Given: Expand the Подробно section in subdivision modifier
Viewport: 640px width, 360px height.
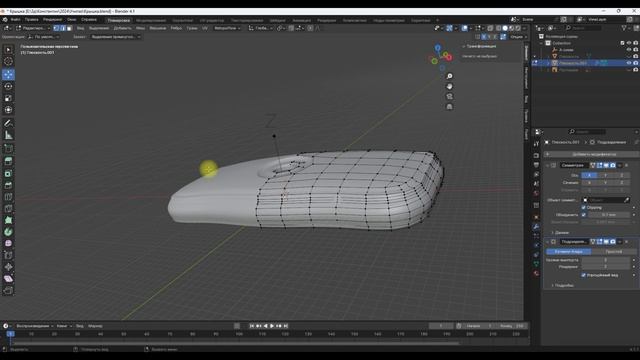Looking at the screenshot, I should (x=564, y=285).
